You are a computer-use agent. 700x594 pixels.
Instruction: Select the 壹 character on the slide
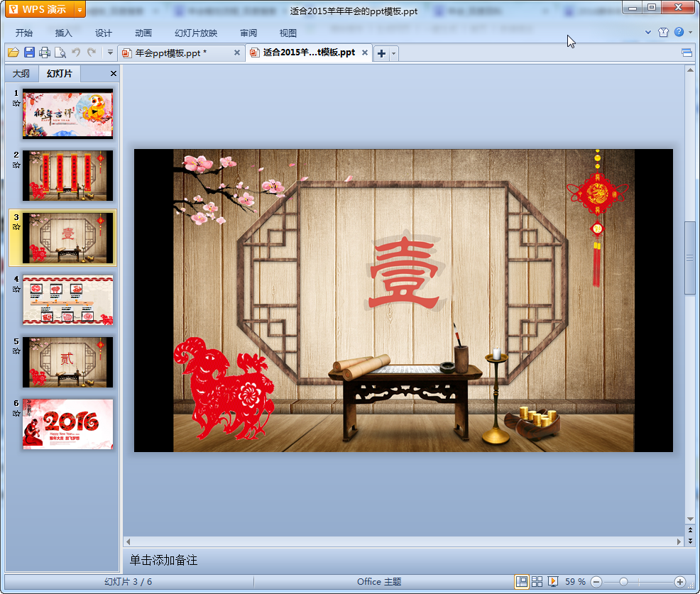405,273
